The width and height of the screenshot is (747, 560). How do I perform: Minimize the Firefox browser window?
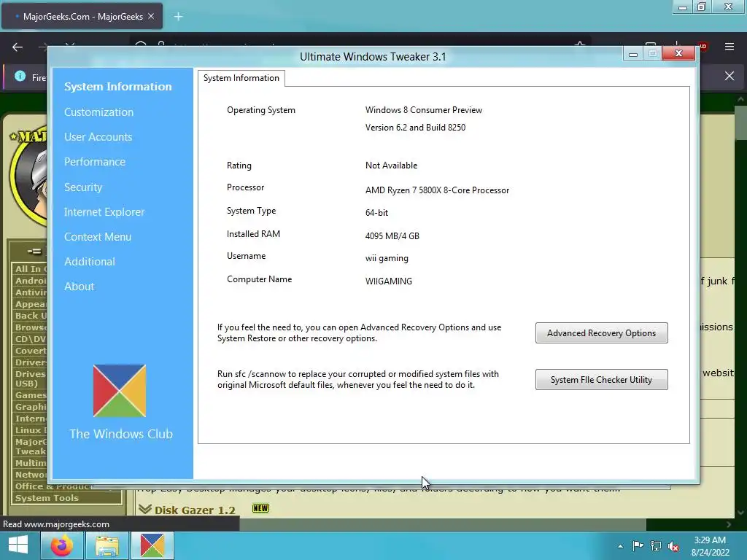click(682, 7)
